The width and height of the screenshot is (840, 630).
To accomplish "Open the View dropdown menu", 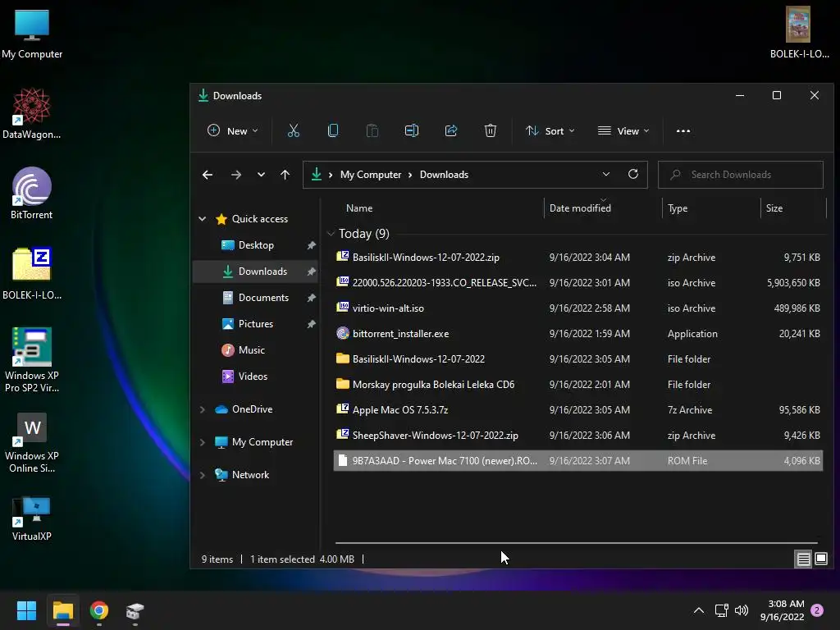I will (x=623, y=130).
